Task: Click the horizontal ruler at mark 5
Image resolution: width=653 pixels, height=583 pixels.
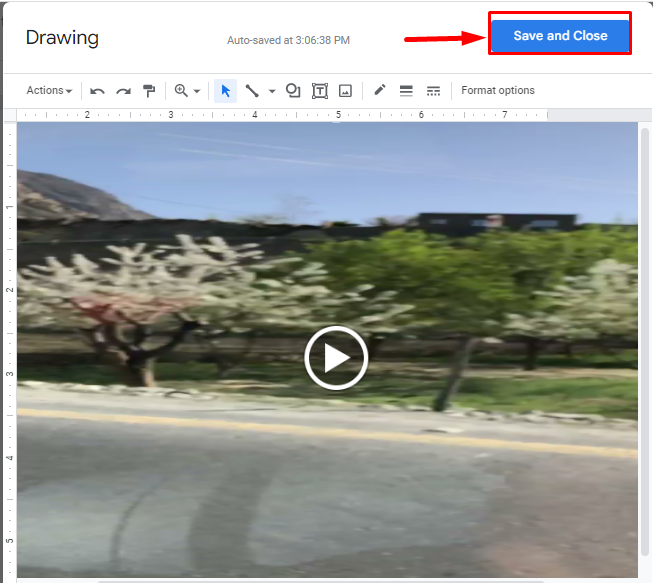Action: point(338,115)
